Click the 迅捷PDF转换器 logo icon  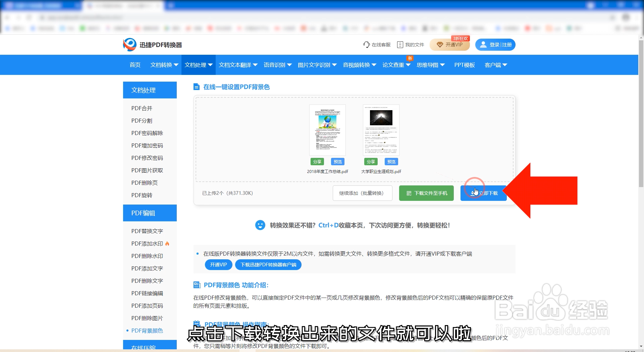pyautogui.click(x=130, y=45)
